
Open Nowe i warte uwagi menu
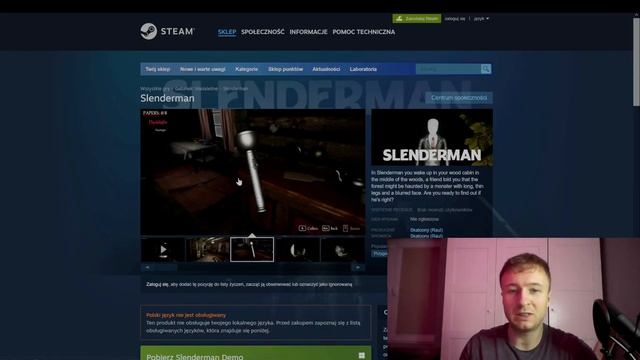(x=202, y=69)
